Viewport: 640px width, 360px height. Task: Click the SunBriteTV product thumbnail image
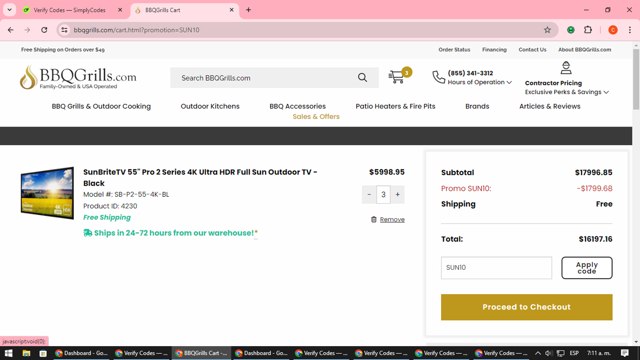(47, 193)
